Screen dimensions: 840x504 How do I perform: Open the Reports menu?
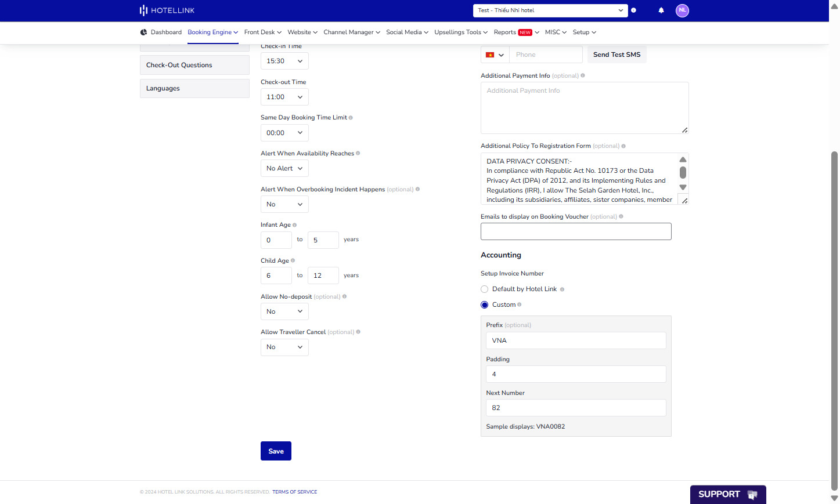click(516, 32)
